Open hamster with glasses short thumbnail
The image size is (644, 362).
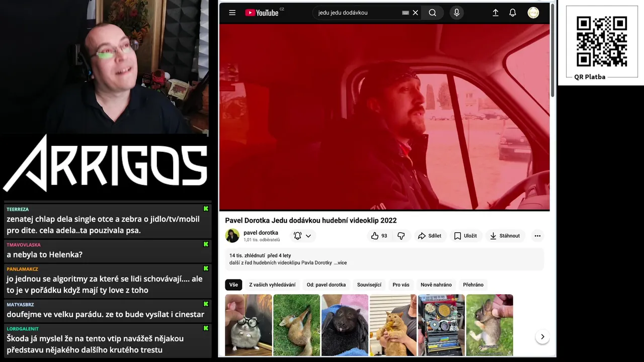click(249, 325)
